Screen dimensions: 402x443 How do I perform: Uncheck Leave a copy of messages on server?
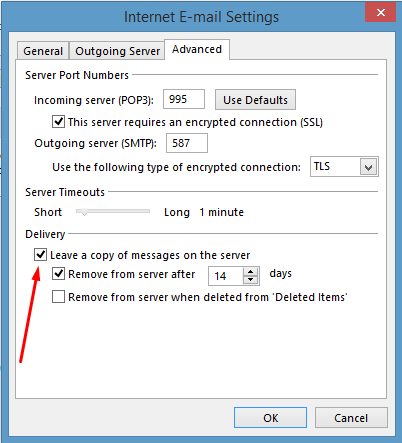[40, 255]
